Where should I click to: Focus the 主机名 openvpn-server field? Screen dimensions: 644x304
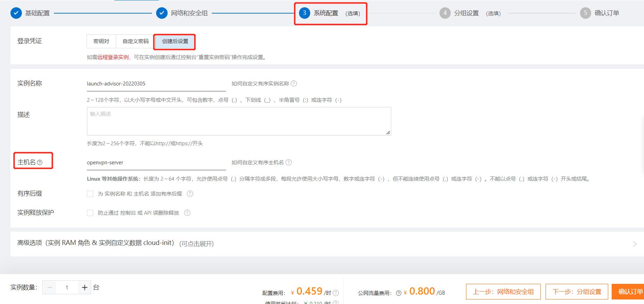tap(156, 163)
